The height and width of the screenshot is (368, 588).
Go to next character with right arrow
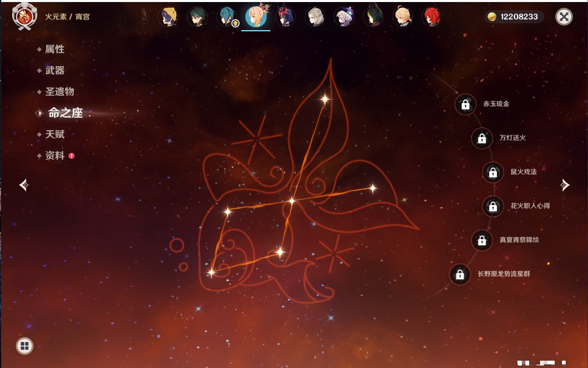pyautogui.click(x=565, y=185)
